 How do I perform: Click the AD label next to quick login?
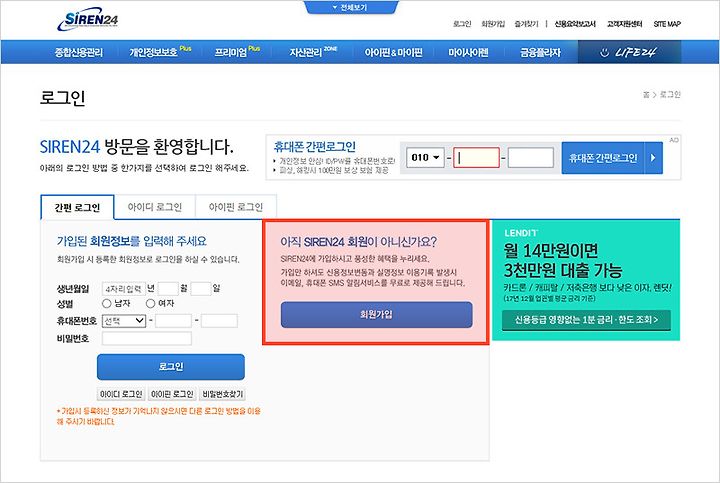674,140
